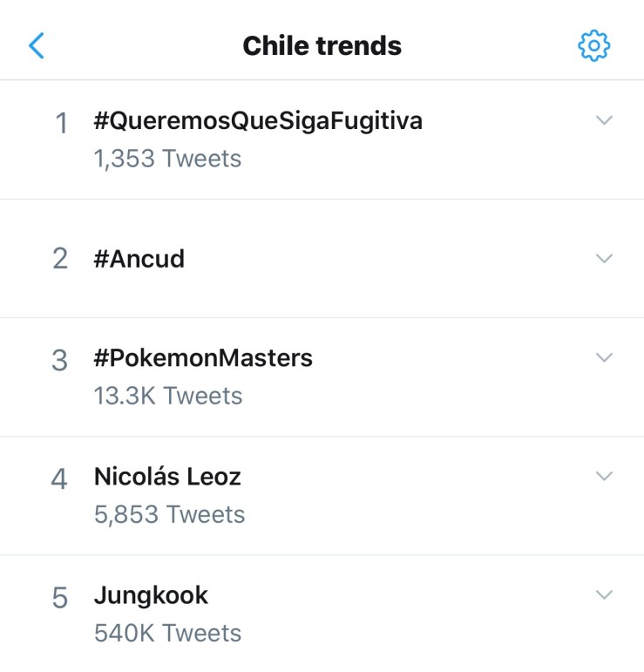Select the 5,853 Tweets count
The height and width of the screenshot is (672, 644).
pos(169,514)
